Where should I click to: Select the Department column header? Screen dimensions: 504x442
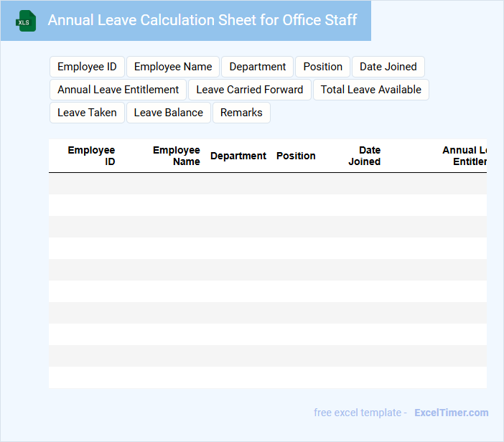tap(238, 156)
